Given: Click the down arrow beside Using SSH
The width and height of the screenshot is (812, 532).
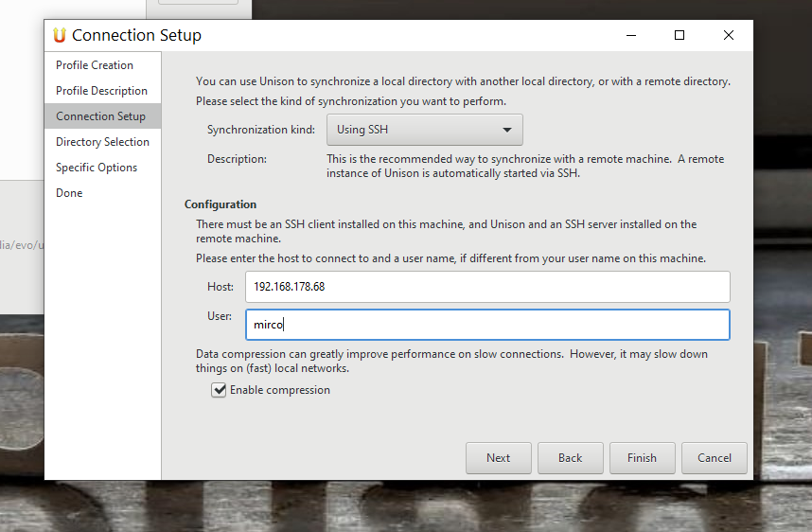Looking at the screenshot, I should [x=507, y=130].
